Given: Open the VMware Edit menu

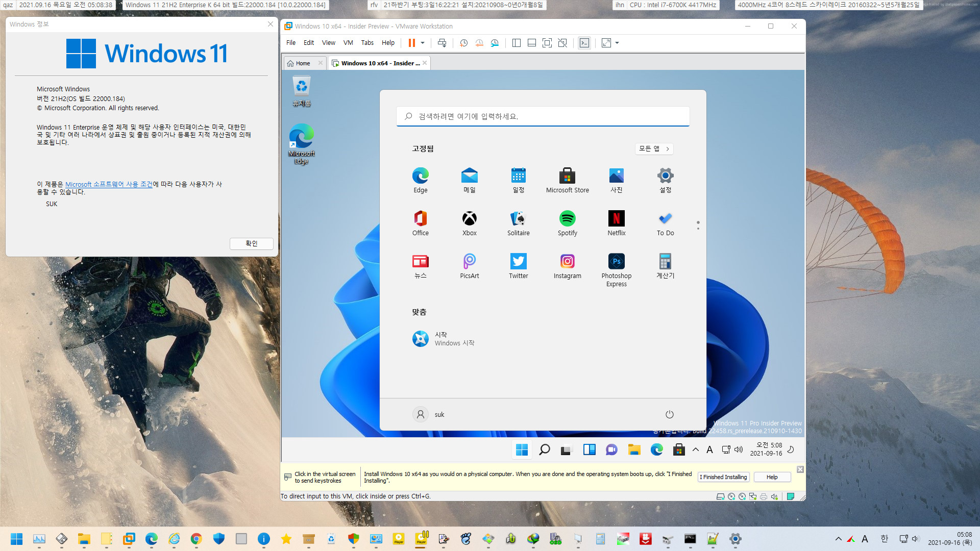Looking at the screenshot, I should click(x=309, y=43).
